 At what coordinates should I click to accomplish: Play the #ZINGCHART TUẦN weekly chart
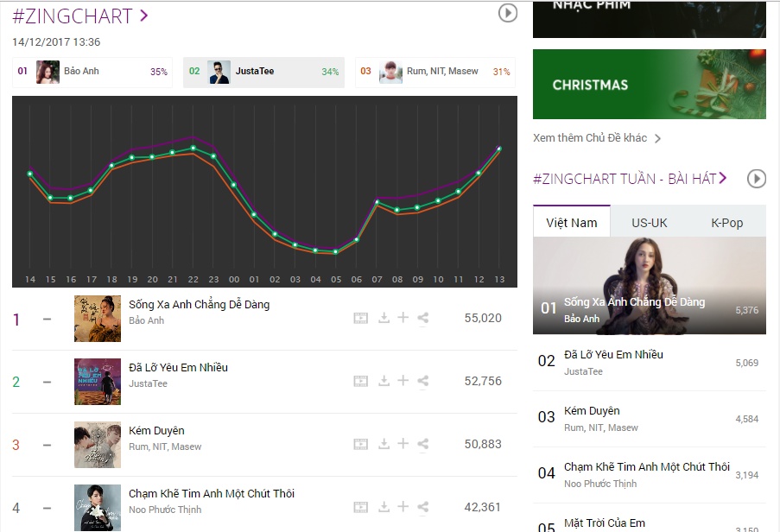tap(757, 179)
